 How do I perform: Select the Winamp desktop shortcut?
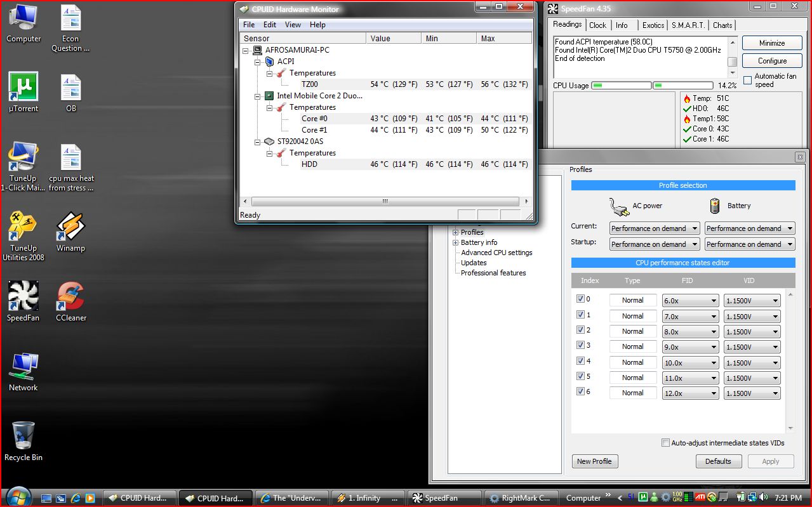(70, 232)
